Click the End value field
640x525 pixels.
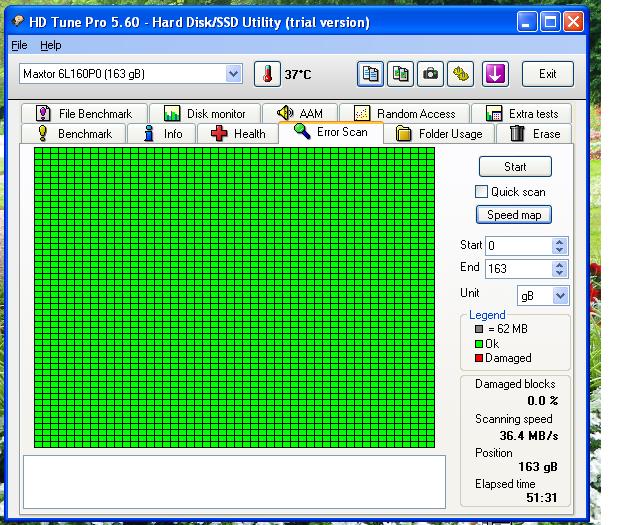pyautogui.click(x=518, y=269)
